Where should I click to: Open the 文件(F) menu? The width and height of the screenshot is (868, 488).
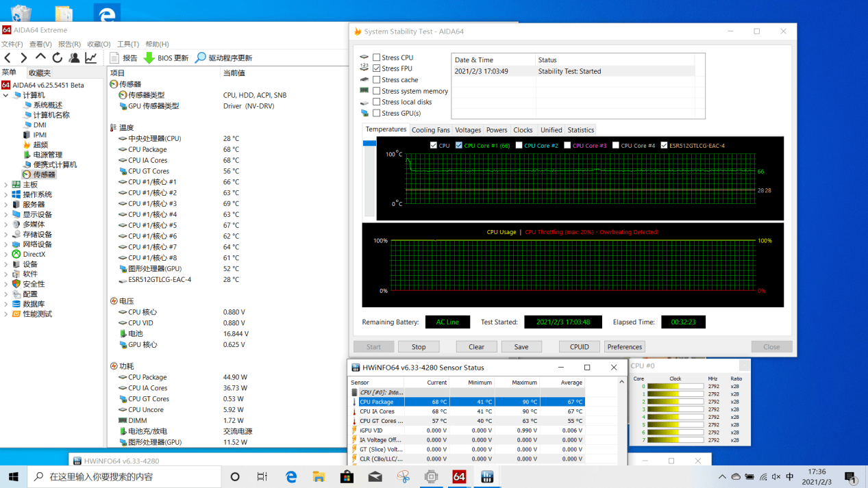point(12,44)
